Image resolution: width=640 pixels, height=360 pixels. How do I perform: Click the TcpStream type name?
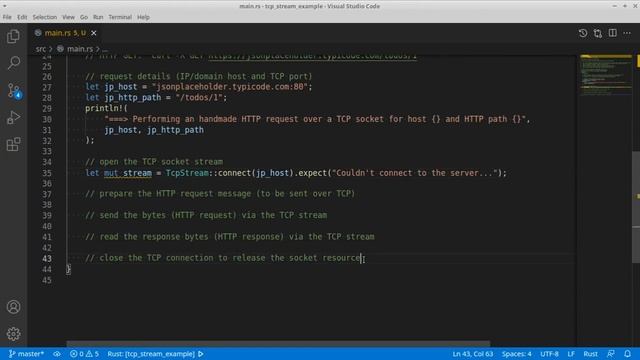187,173
